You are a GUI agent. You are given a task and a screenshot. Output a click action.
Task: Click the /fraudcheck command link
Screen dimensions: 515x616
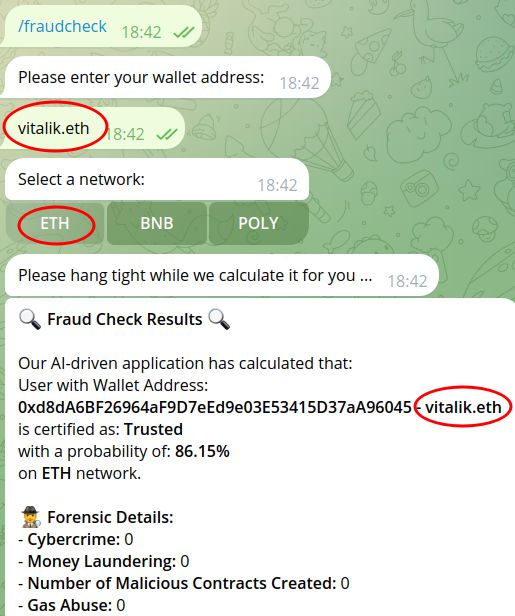62,26
